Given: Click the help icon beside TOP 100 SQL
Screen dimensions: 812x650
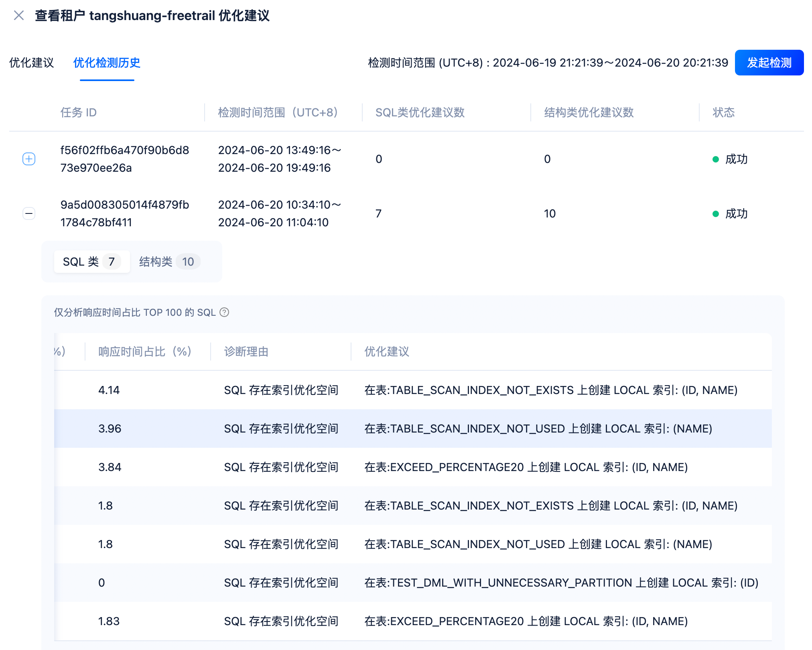Looking at the screenshot, I should coord(225,312).
